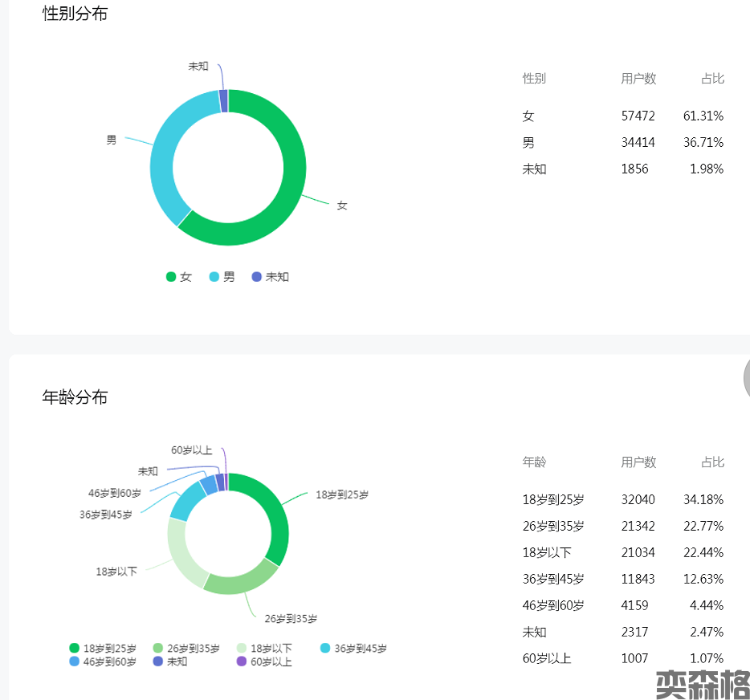Select the 18岁到25岁 row in age table
Screen dimensions: 750x700
[622, 499]
